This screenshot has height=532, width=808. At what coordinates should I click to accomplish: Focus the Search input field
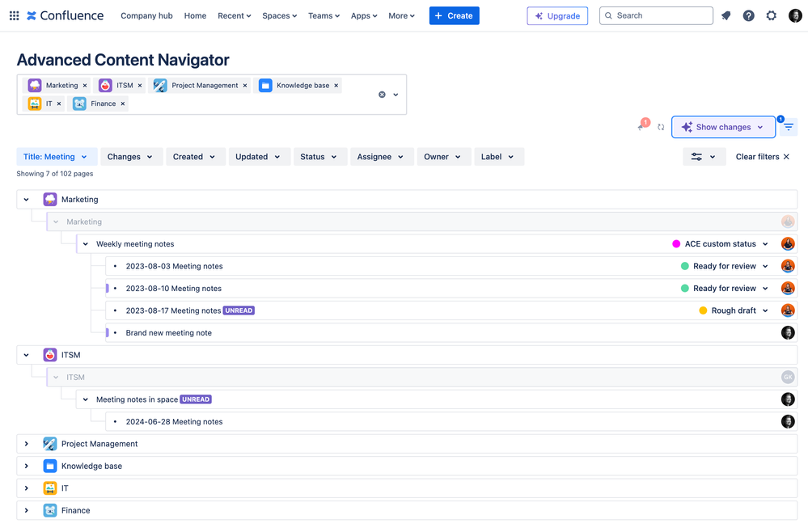pos(656,15)
